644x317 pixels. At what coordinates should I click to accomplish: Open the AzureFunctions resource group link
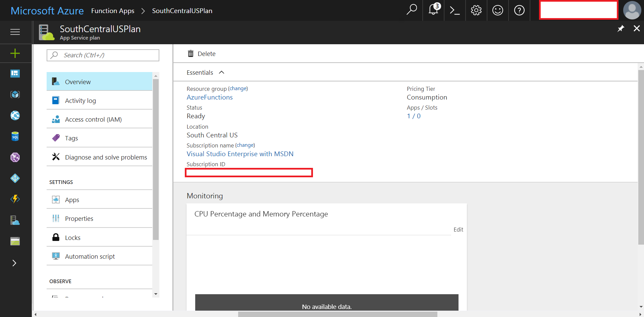point(210,97)
